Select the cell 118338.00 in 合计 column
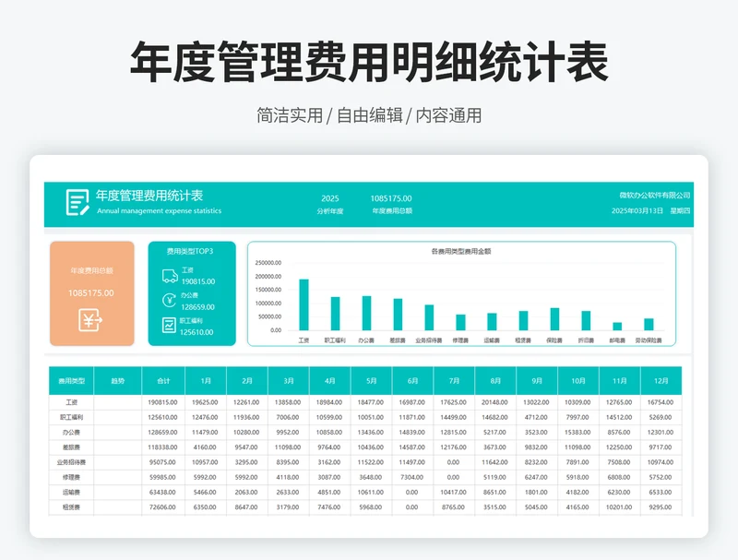Screen dimensions: 738x560 163,447
